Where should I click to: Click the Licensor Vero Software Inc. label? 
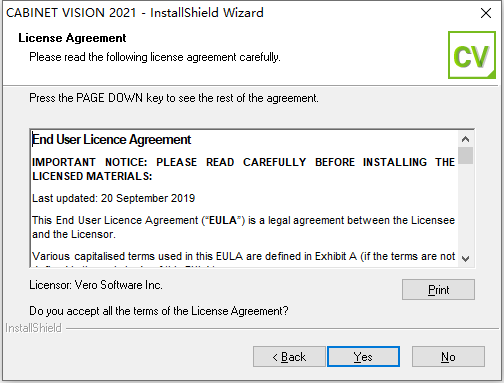(96, 285)
